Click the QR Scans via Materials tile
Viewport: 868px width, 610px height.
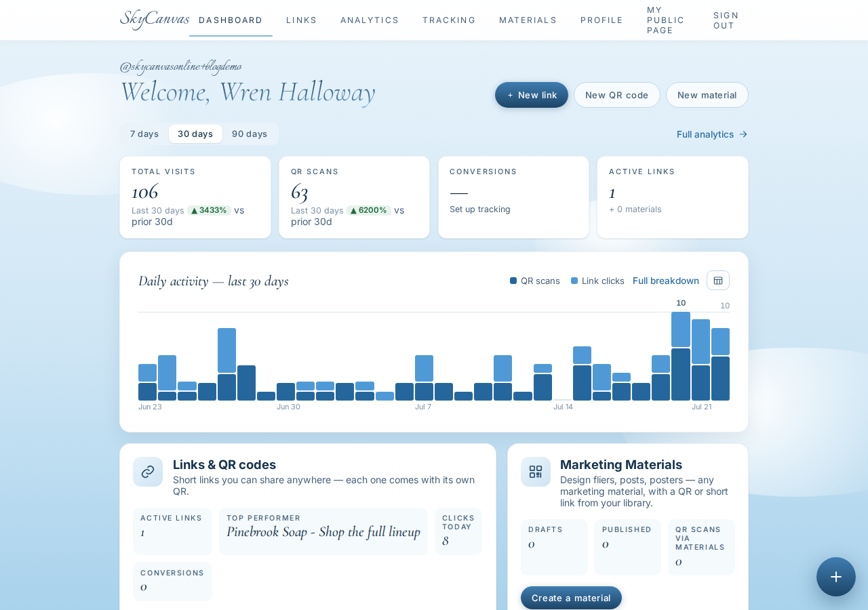click(701, 547)
